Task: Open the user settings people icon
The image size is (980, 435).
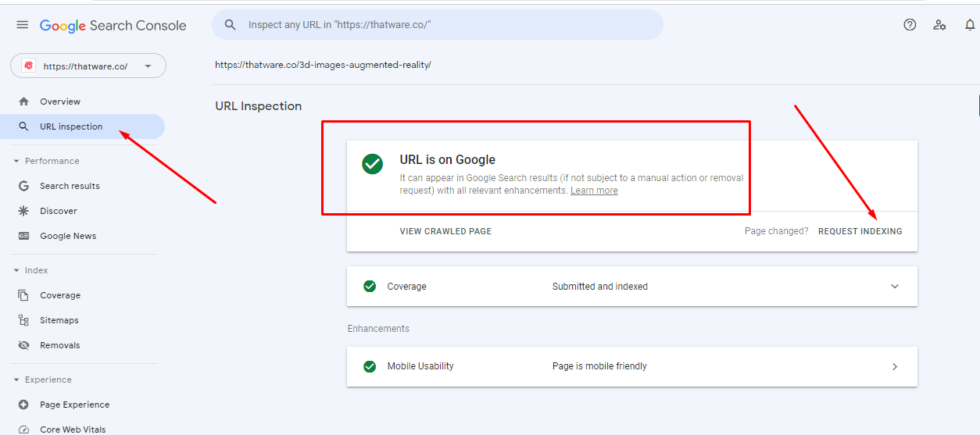Action: (x=940, y=25)
